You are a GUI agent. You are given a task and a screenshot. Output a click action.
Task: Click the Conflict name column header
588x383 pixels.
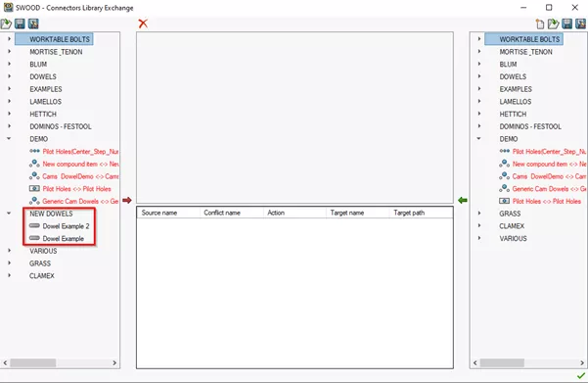tap(232, 213)
